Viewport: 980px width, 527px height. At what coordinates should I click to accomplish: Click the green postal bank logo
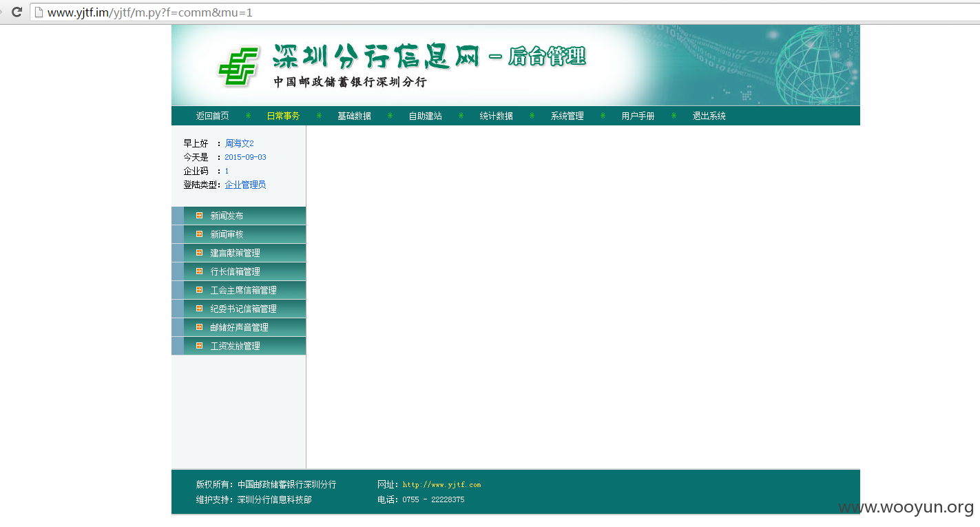(239, 66)
